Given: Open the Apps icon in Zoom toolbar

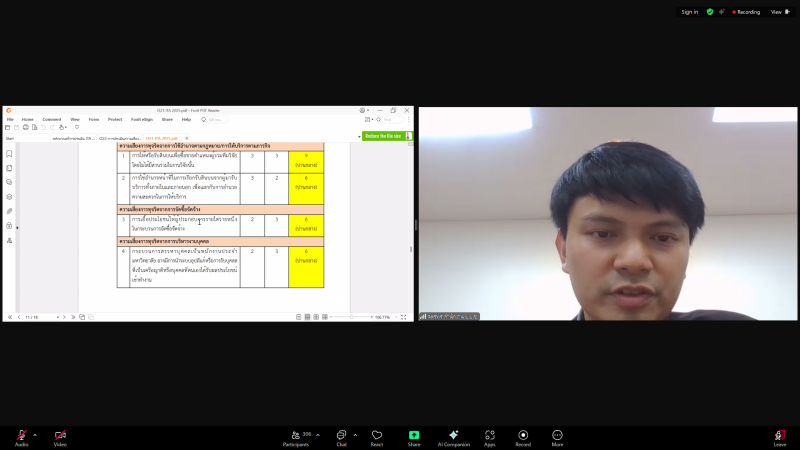Looking at the screenshot, I should coord(490,436).
